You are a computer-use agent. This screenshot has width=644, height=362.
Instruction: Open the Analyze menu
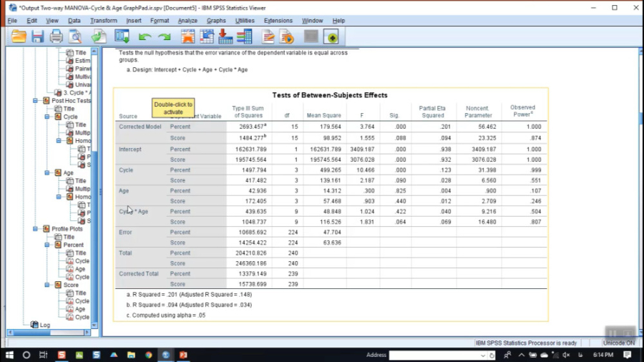point(187,21)
